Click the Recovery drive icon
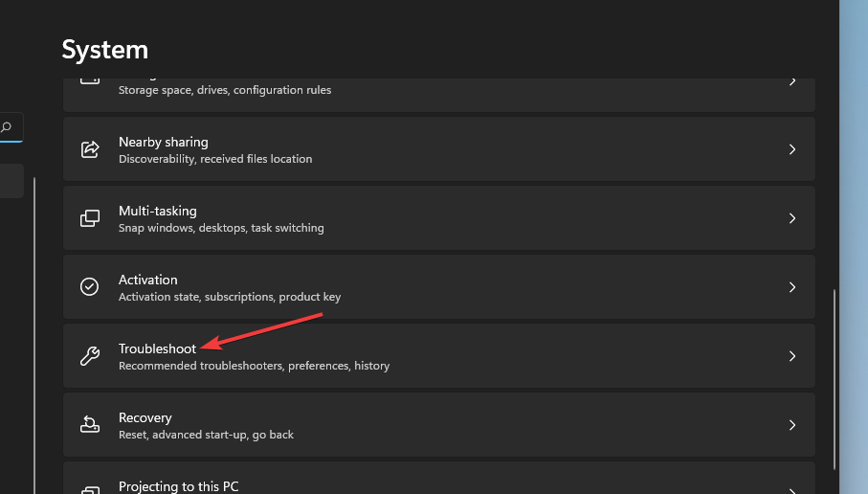Screen dimensions: 868x494 click(90, 425)
